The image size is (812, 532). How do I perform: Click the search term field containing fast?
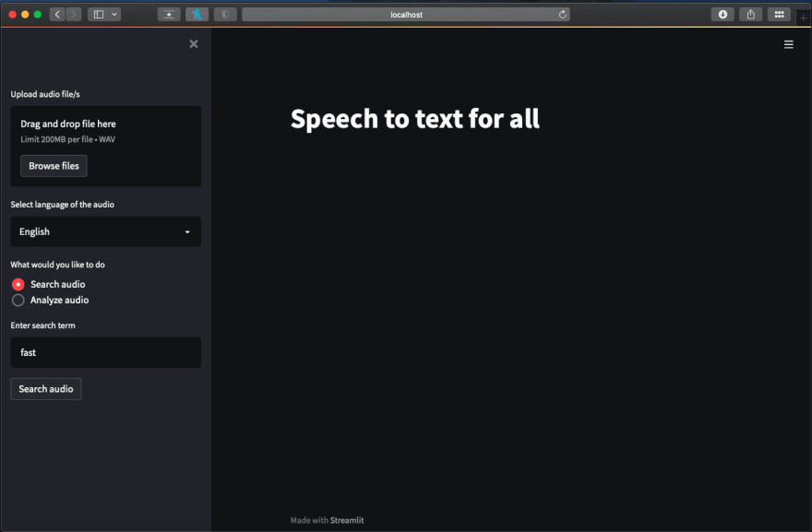tap(105, 352)
